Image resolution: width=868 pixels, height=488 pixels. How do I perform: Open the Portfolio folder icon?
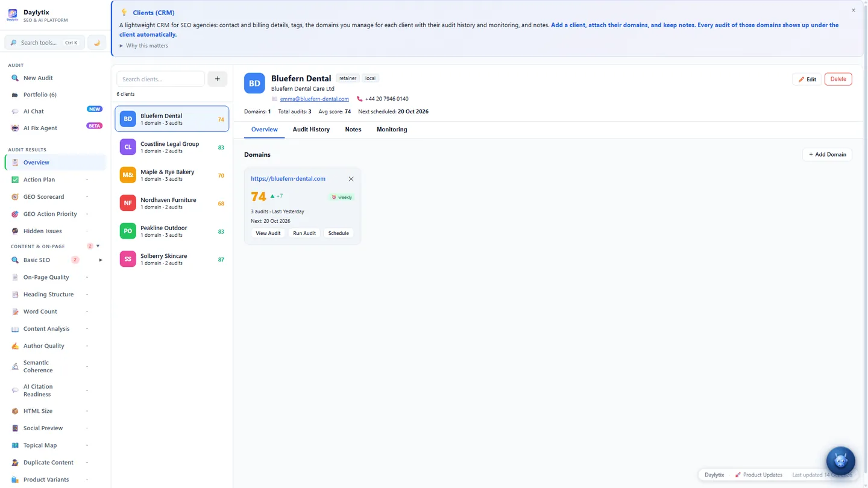point(15,95)
